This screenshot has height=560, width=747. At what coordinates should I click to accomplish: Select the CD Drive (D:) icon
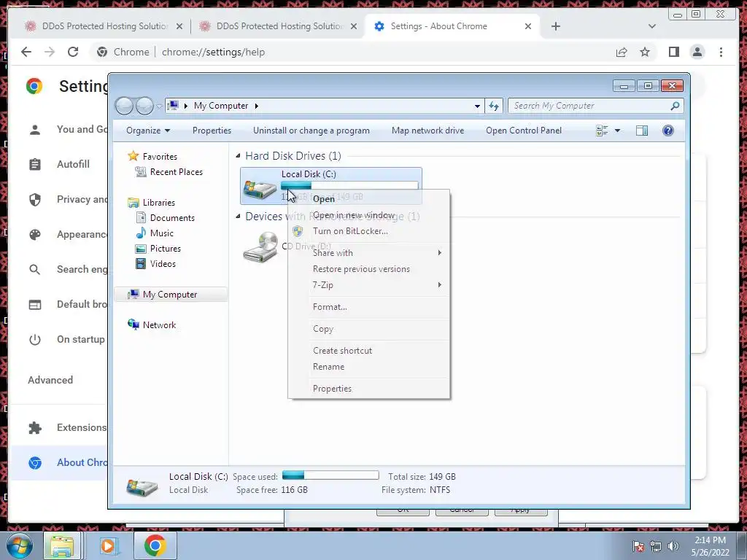[260, 247]
